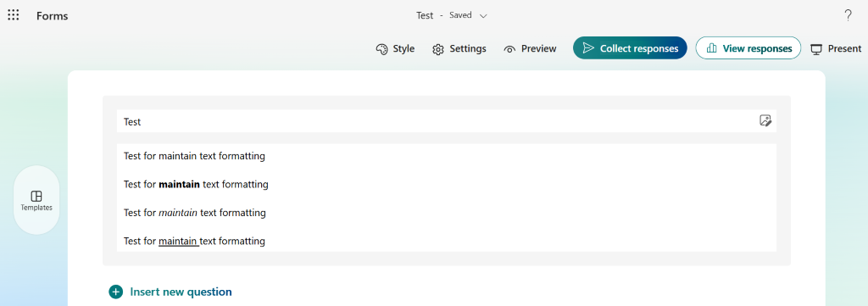The image size is (868, 306).
Task: Click the bold "maintain" word in description
Action: (x=180, y=184)
